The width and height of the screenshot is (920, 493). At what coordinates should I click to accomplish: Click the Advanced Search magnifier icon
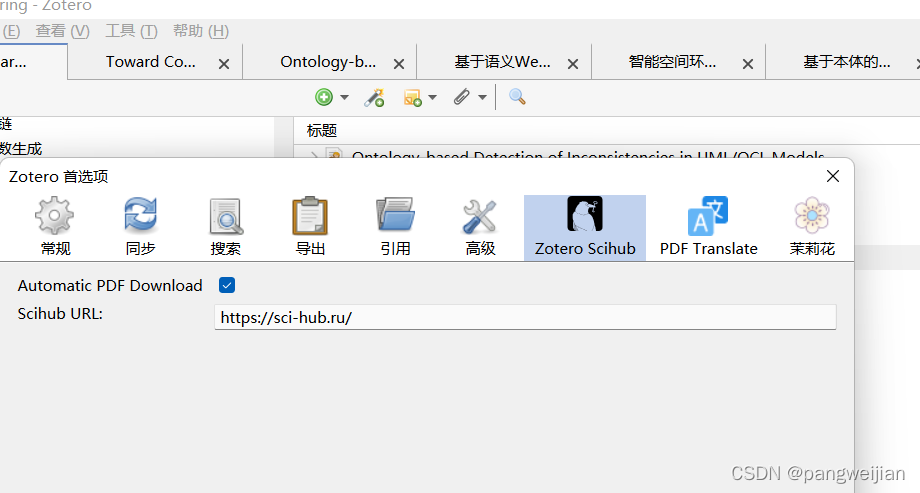tap(517, 97)
